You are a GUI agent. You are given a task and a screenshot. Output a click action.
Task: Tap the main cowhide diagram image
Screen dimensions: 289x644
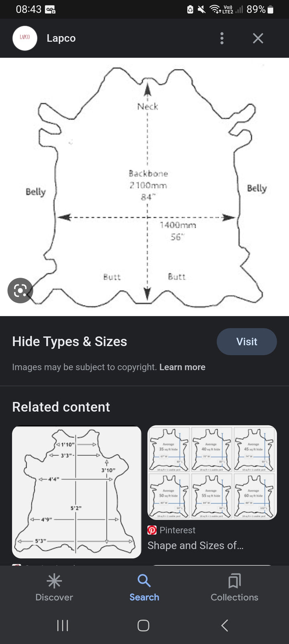tap(144, 187)
